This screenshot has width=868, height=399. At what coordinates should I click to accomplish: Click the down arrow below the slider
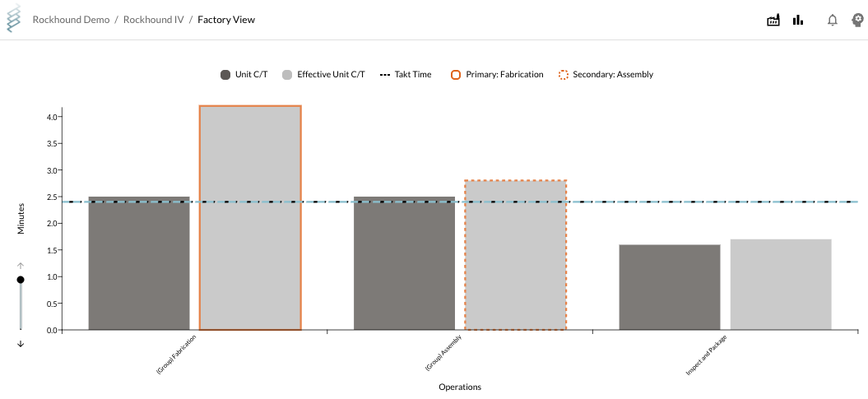coord(21,344)
